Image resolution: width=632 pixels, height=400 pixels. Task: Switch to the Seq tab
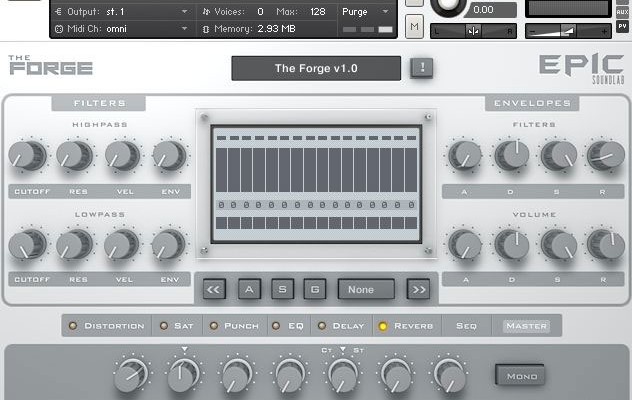click(466, 326)
